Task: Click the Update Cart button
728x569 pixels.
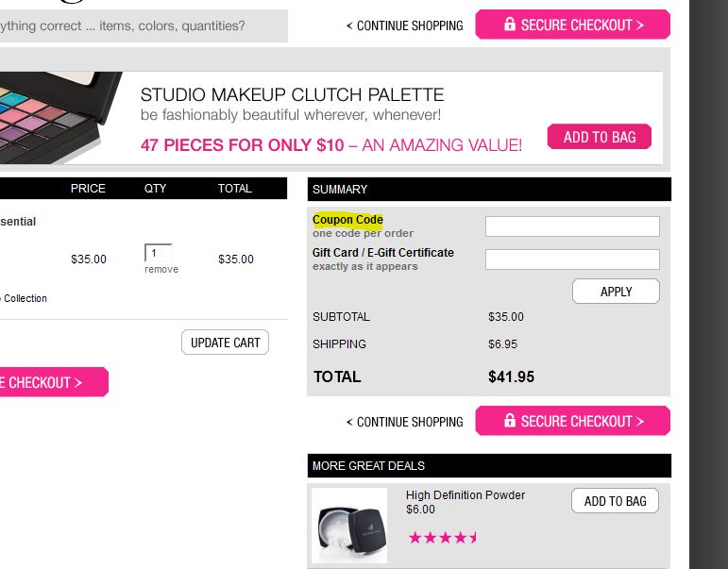Action: pyautogui.click(x=225, y=343)
